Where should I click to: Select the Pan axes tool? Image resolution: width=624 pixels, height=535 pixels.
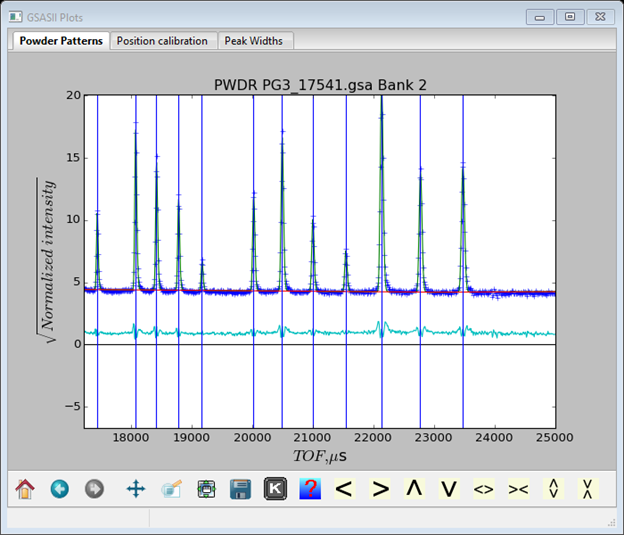[135, 489]
